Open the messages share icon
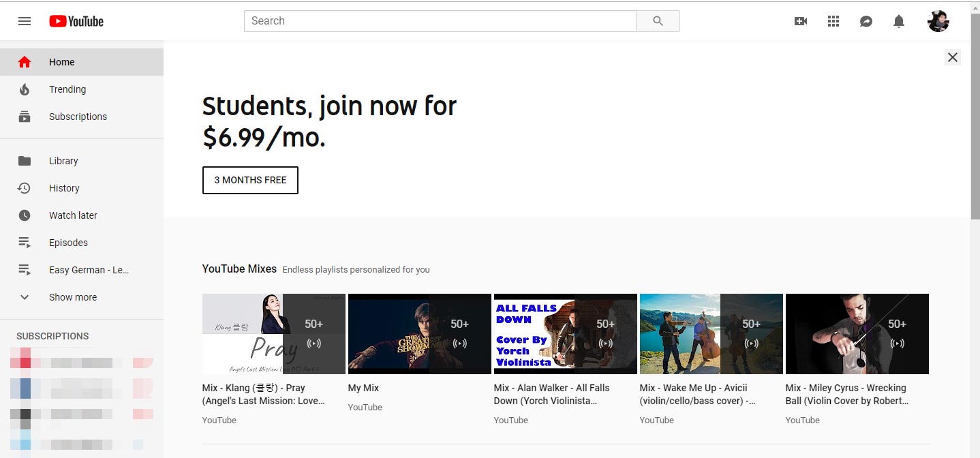This screenshot has height=458, width=980. pyautogui.click(x=866, y=21)
